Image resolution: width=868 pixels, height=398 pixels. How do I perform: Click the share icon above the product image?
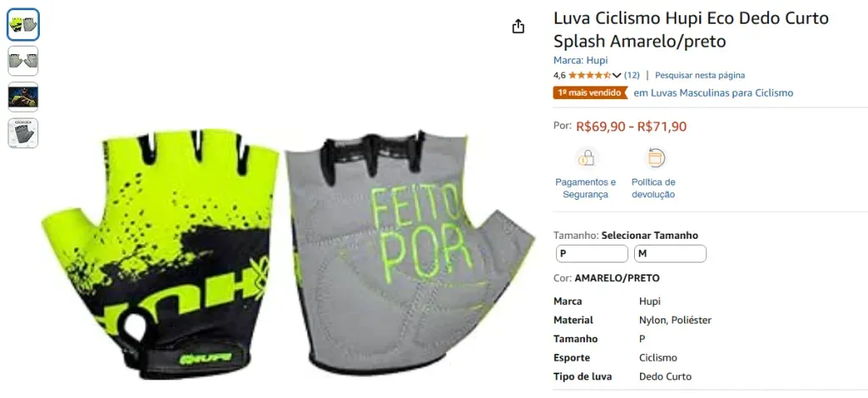click(x=518, y=26)
